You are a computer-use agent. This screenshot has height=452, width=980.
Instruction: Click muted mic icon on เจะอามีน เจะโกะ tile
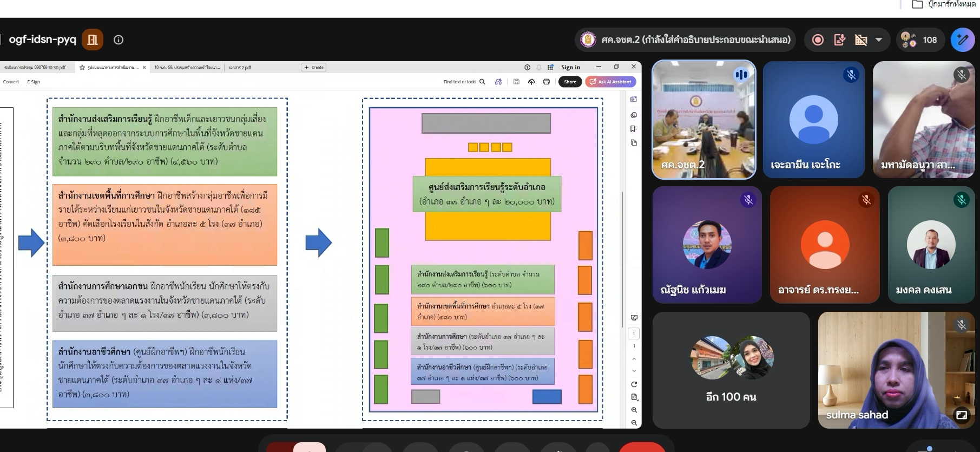click(x=851, y=75)
